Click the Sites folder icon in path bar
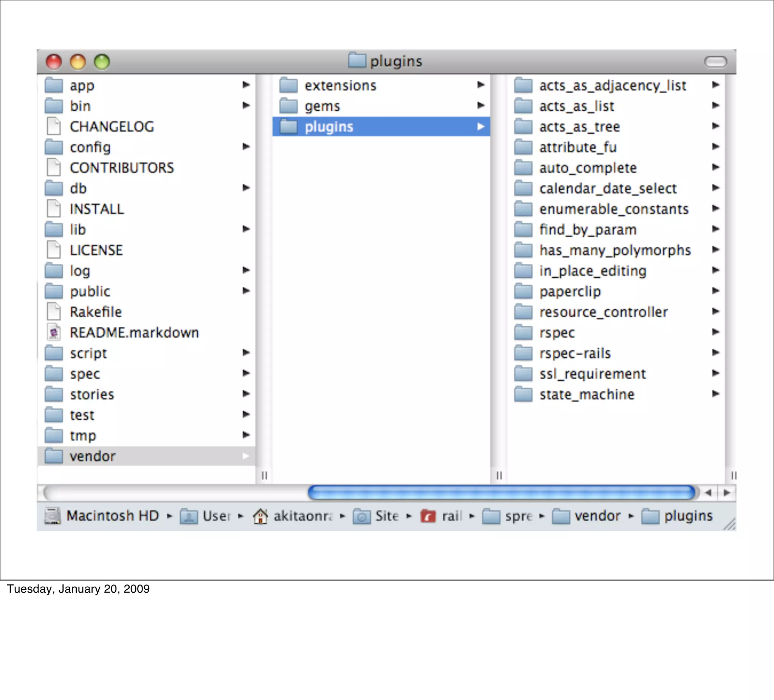The height and width of the screenshot is (700, 774). 361,516
